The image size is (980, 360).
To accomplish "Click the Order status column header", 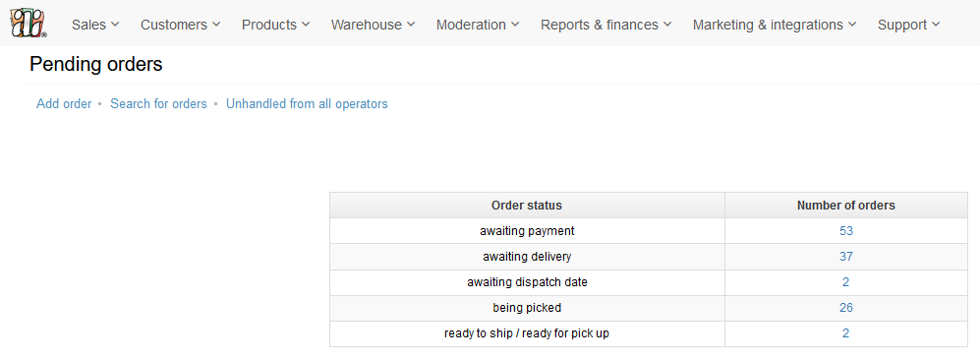I will (x=527, y=205).
